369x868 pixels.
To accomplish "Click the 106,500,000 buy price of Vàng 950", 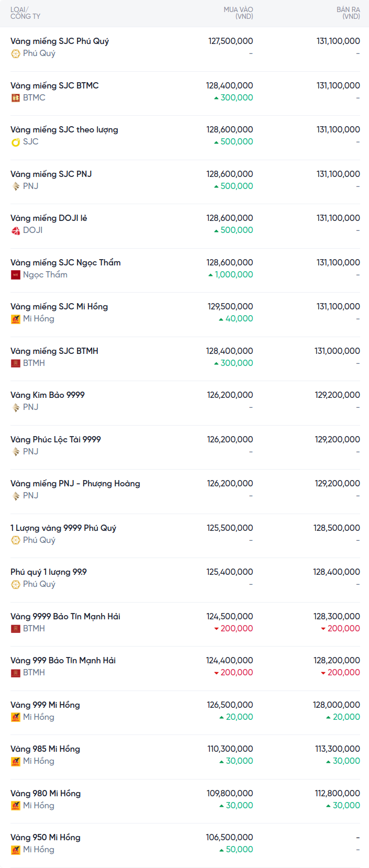I will pyautogui.click(x=229, y=837).
